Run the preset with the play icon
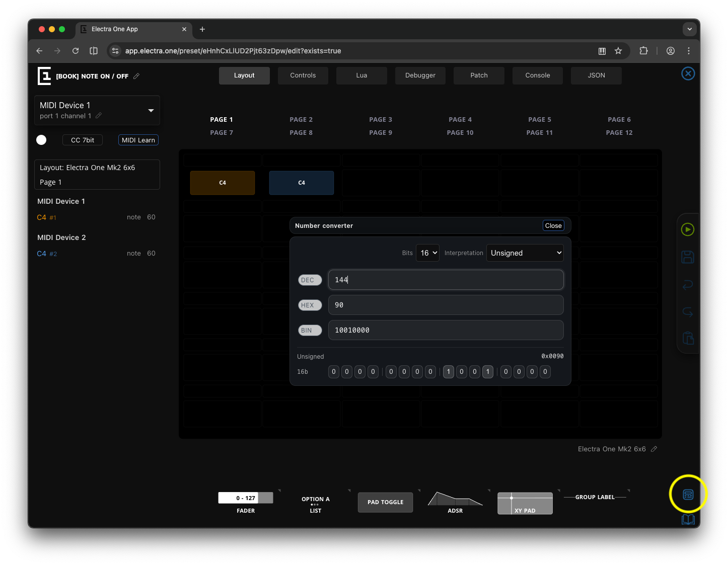This screenshot has height=565, width=728. pos(688,229)
